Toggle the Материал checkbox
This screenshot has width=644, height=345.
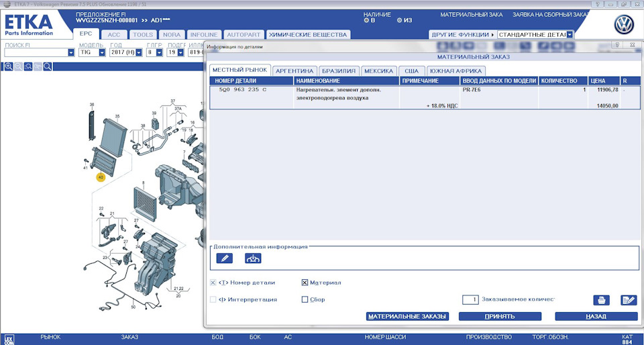click(x=305, y=283)
